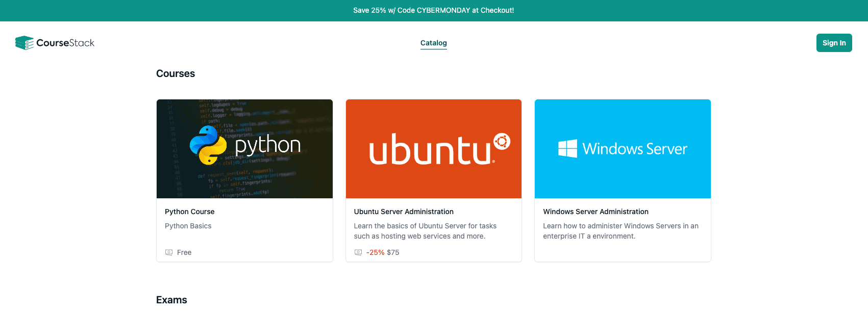Click the $75 price text
The image size is (868, 312).
(x=393, y=252)
